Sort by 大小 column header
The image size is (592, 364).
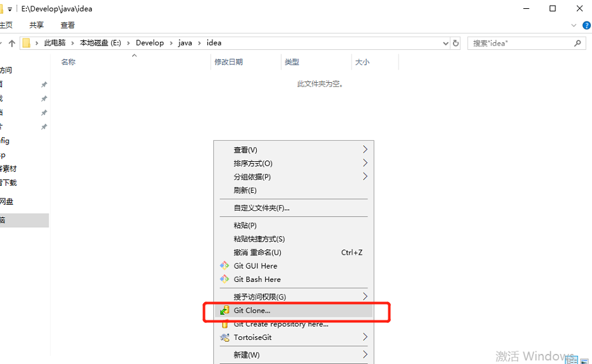tap(362, 62)
